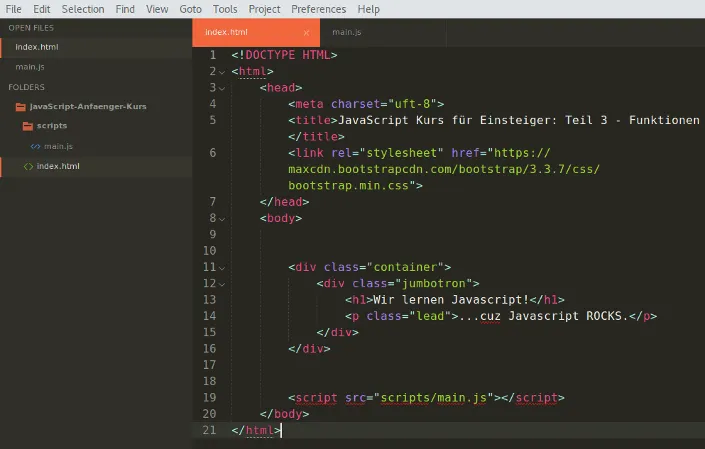Open main.js in the folder tree
This screenshot has width=705, height=449.
point(58,147)
